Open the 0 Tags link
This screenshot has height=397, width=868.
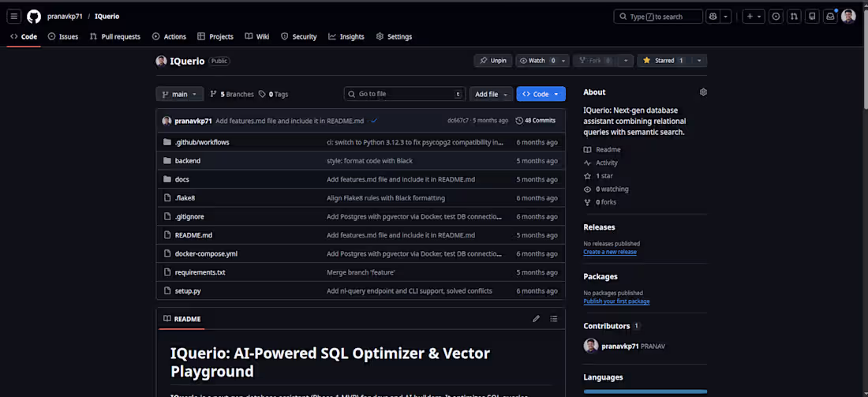(274, 94)
